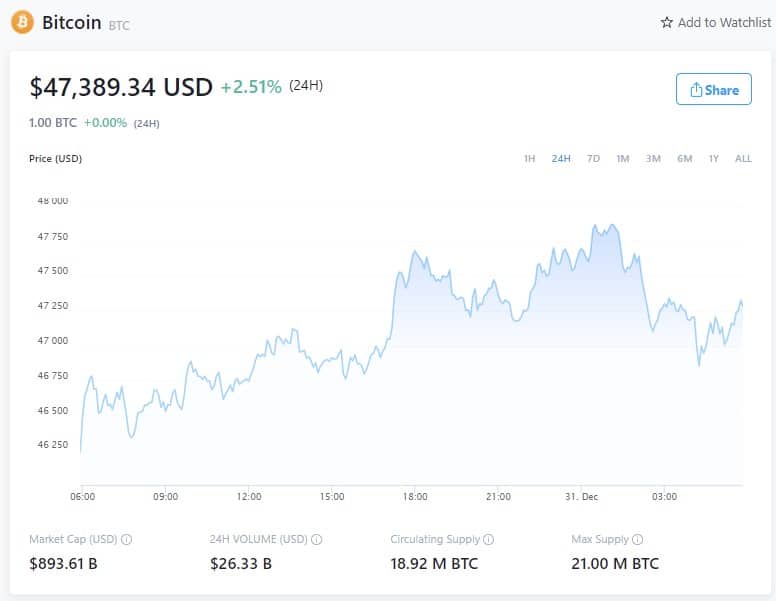This screenshot has width=776, height=601.
Task: Click the $893.61 B market cap value
Action: (63, 564)
